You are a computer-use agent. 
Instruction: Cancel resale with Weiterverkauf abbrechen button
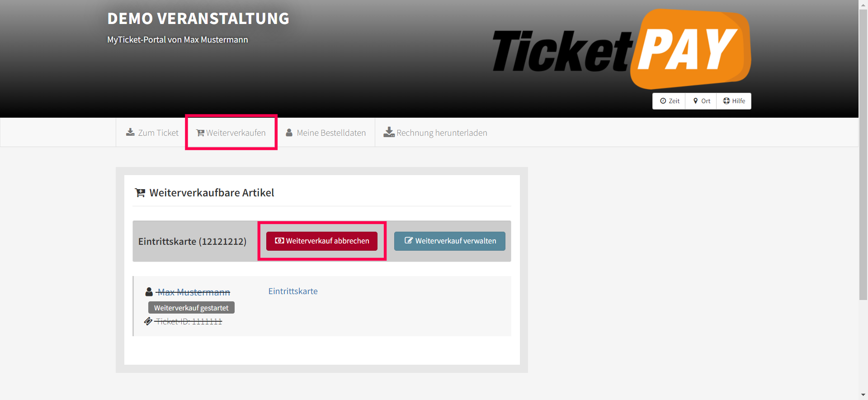(x=322, y=241)
